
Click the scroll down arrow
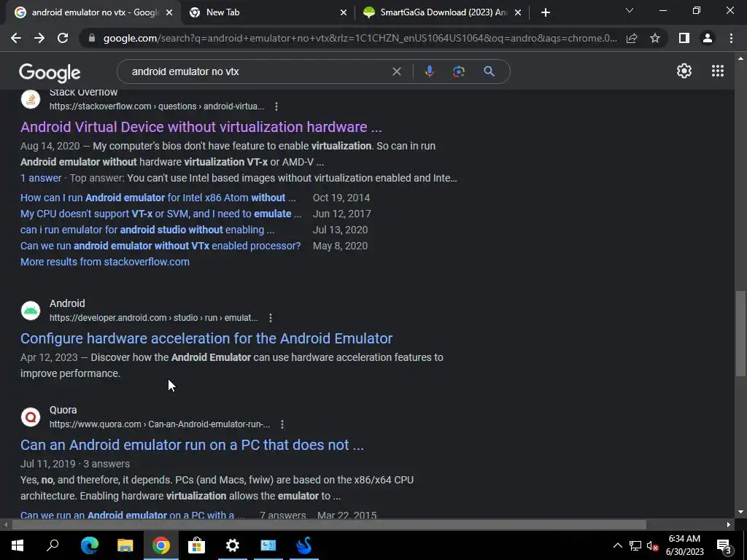(740, 512)
